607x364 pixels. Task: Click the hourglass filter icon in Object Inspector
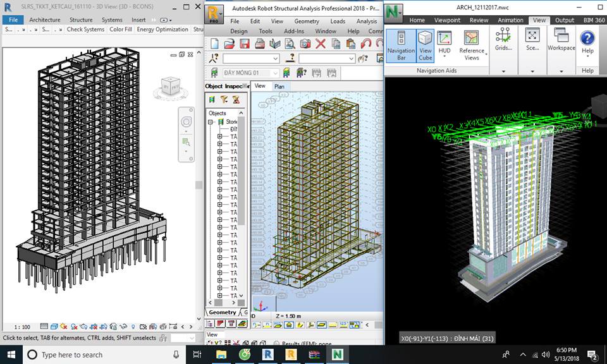click(x=236, y=100)
